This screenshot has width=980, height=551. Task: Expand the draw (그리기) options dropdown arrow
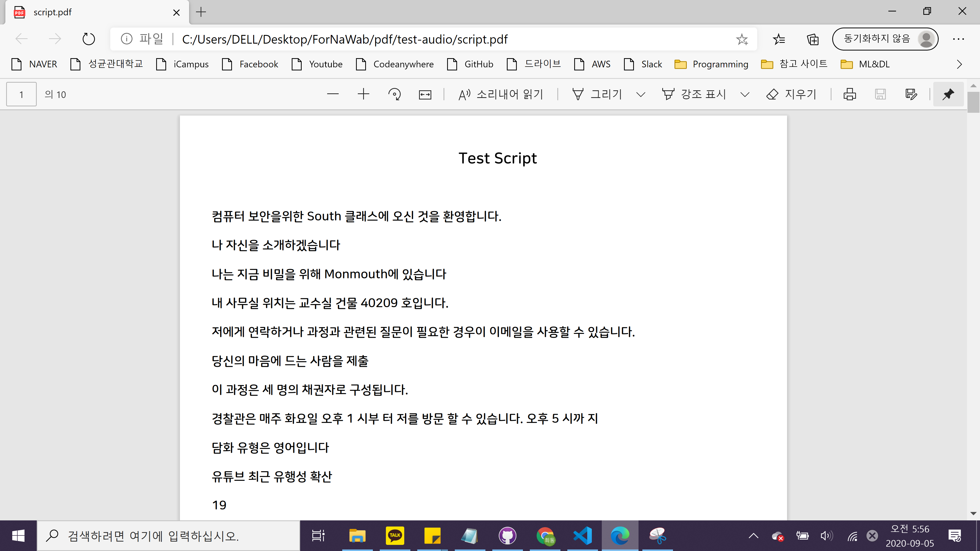(641, 94)
